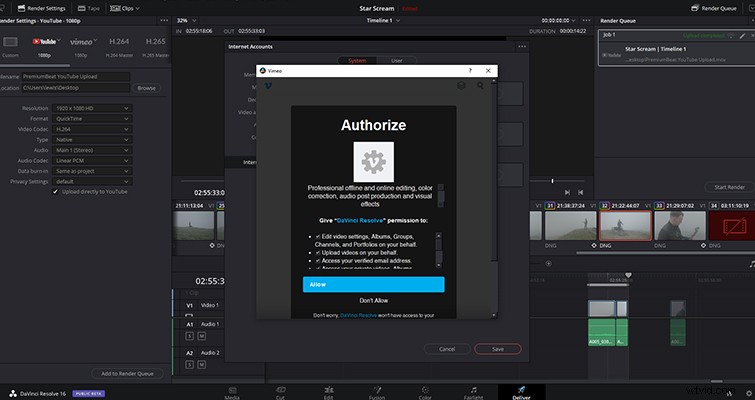Click the help question mark in Vimeo window

[x=470, y=70]
